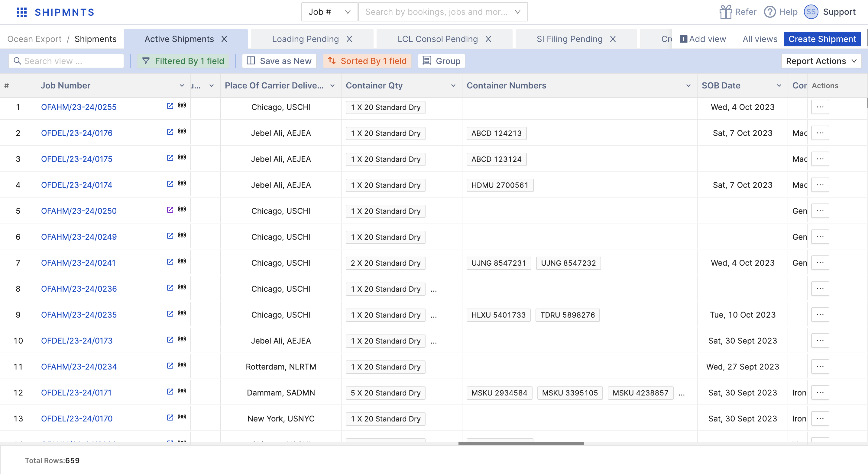Expand SOB Date column menu chevron
This screenshot has width=868, height=474.
779,85
